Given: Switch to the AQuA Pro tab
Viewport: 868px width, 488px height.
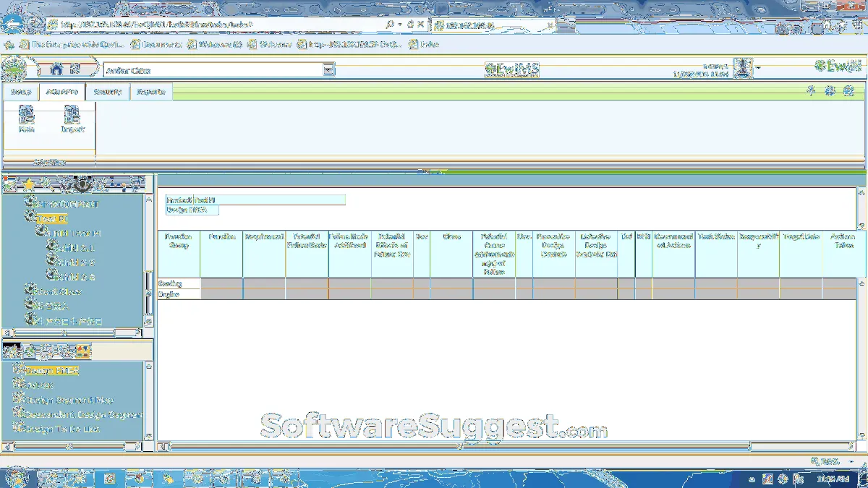Looking at the screenshot, I should coord(62,92).
